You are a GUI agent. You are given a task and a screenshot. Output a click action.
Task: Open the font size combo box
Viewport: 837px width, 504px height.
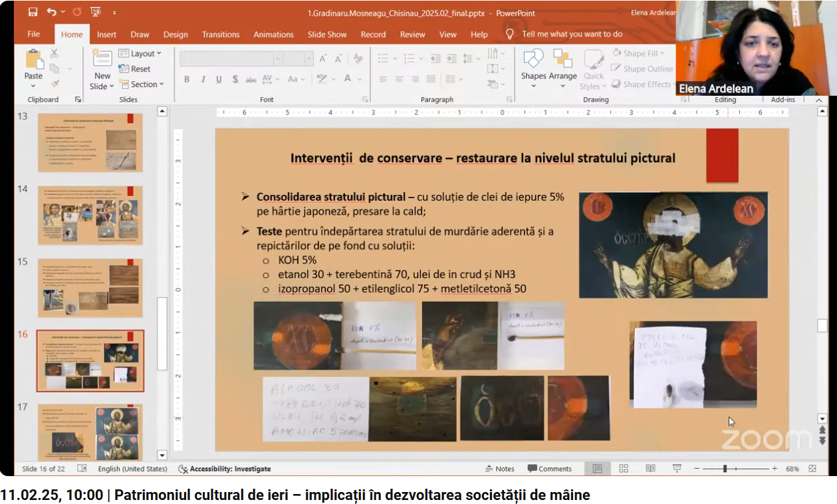click(x=298, y=59)
